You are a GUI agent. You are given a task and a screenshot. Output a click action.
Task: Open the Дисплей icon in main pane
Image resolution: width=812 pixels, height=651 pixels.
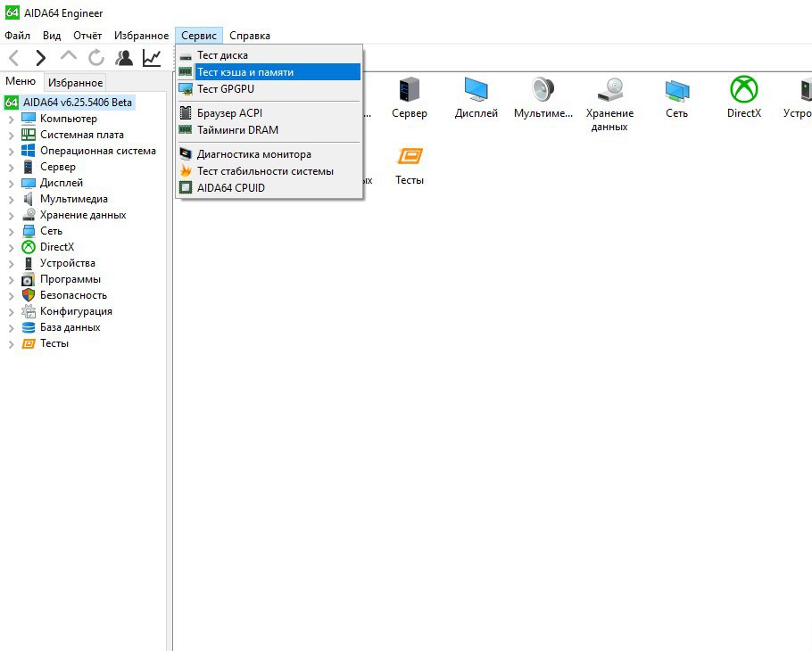pos(476,89)
